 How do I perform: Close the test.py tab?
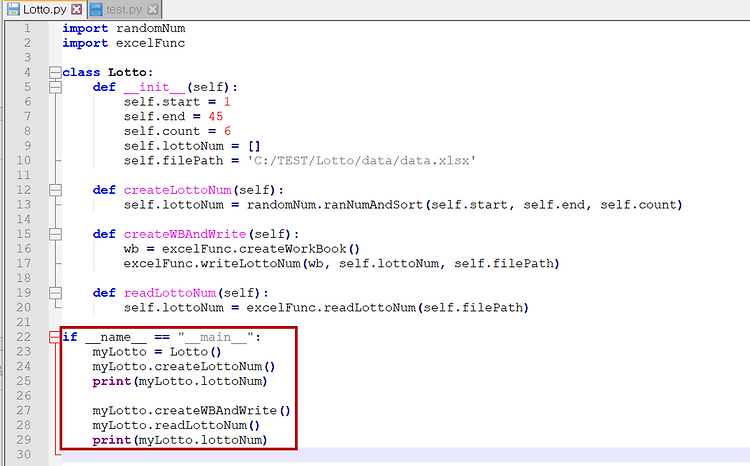click(x=153, y=9)
